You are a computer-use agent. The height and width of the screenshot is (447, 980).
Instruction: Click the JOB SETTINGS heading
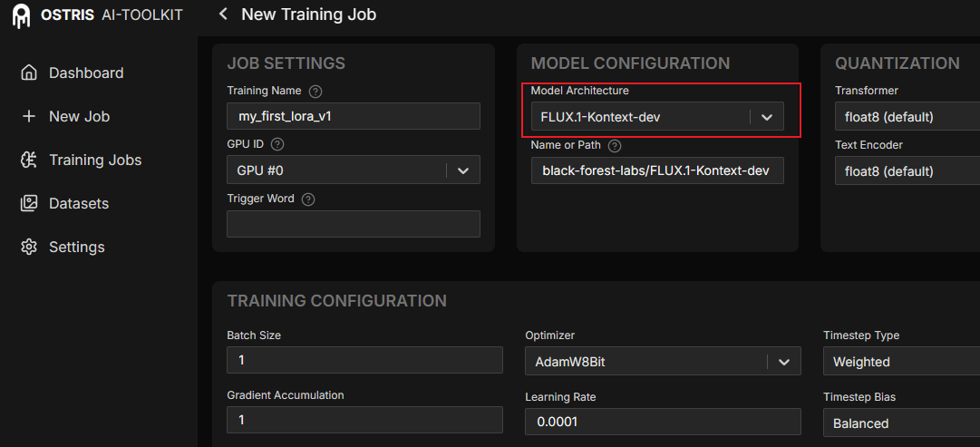pyautogui.click(x=286, y=63)
